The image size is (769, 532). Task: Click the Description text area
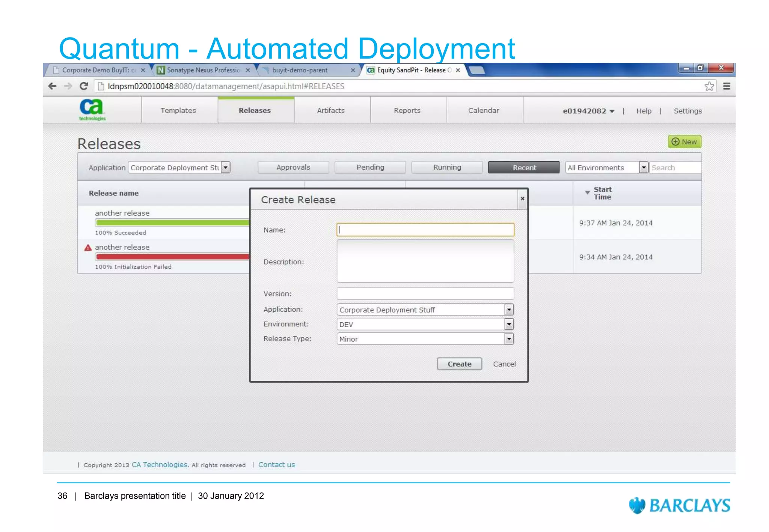[x=425, y=261]
